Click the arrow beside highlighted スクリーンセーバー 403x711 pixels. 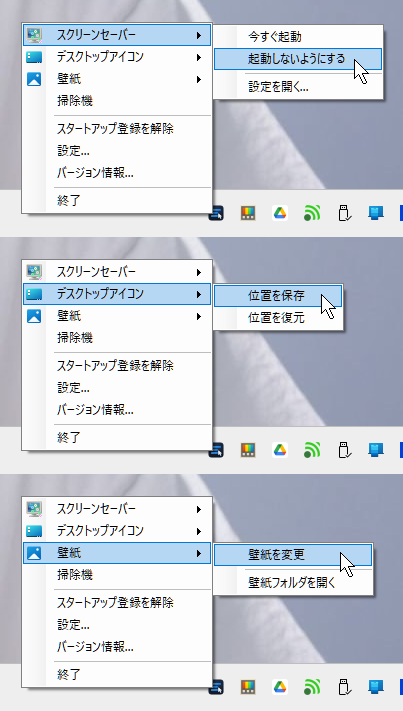pyautogui.click(x=199, y=35)
